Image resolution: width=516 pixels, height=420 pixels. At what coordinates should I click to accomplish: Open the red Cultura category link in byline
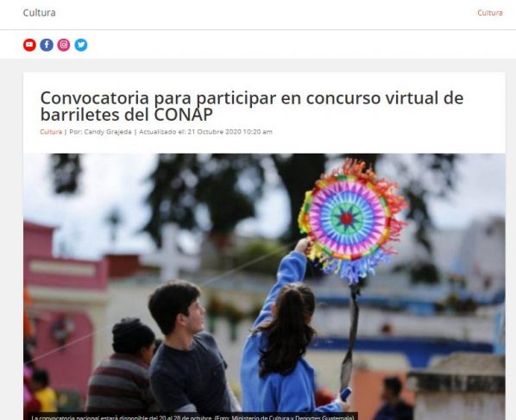coord(51,132)
